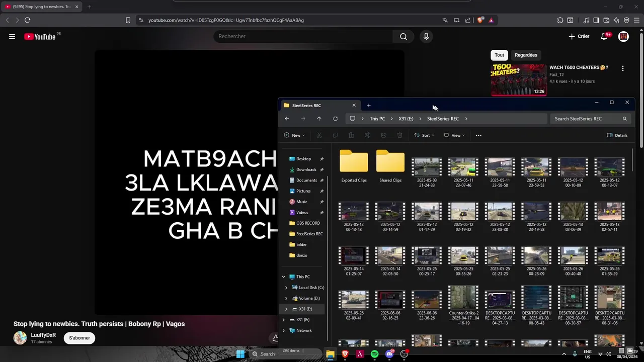This screenshot has height=362, width=644.
Task: Open the View dropdown in Explorer
Action: [x=454, y=135]
